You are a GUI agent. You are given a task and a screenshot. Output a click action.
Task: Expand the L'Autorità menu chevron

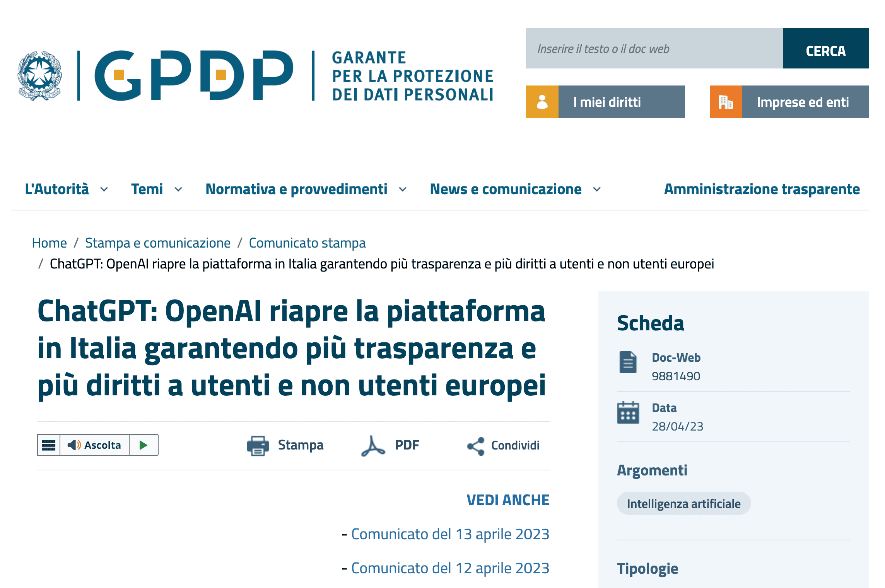pyautogui.click(x=104, y=190)
